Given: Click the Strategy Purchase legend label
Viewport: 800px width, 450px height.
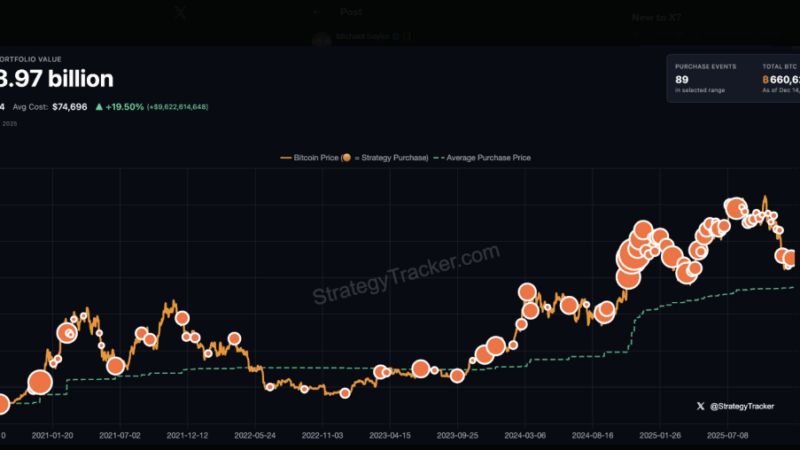Looking at the screenshot, I should coord(394,158).
